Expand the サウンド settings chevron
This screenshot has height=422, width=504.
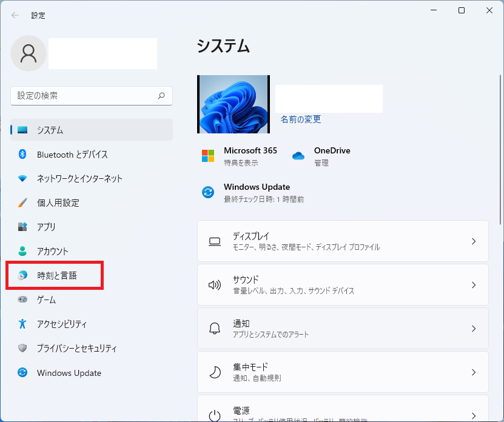click(474, 285)
